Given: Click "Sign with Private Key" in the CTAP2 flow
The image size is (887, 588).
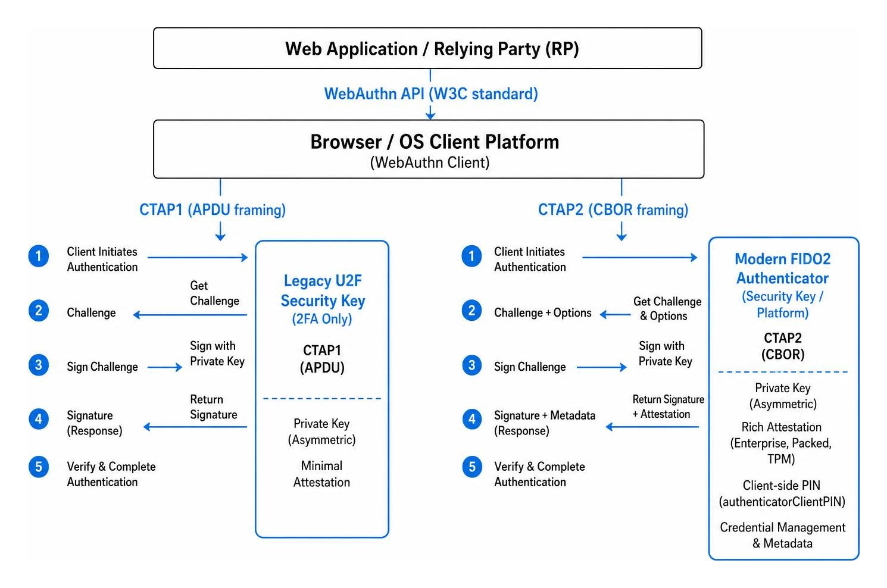Looking at the screenshot, I should 665,354.
